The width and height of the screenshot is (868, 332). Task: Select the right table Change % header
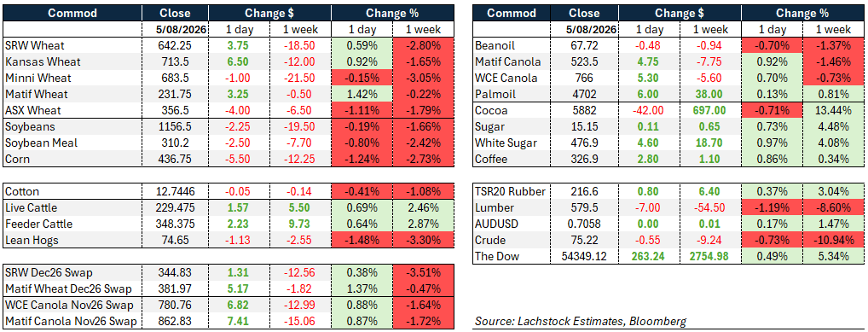[801, 13]
